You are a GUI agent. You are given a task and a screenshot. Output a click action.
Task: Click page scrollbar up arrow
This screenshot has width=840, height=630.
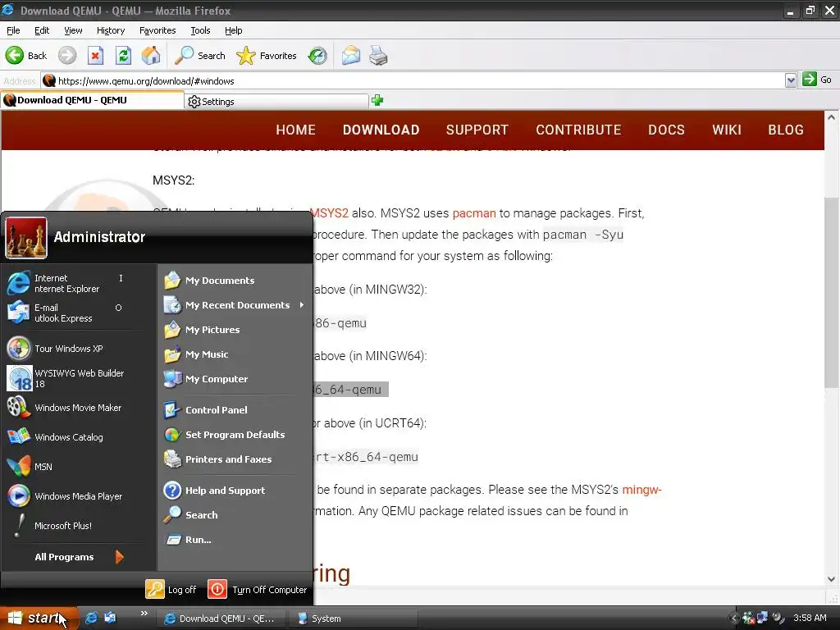[831, 116]
